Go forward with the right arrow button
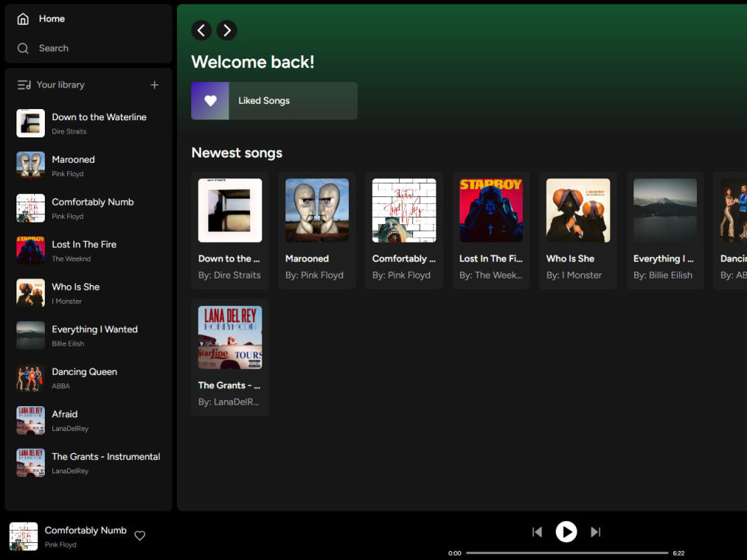This screenshot has width=747, height=560. click(227, 31)
